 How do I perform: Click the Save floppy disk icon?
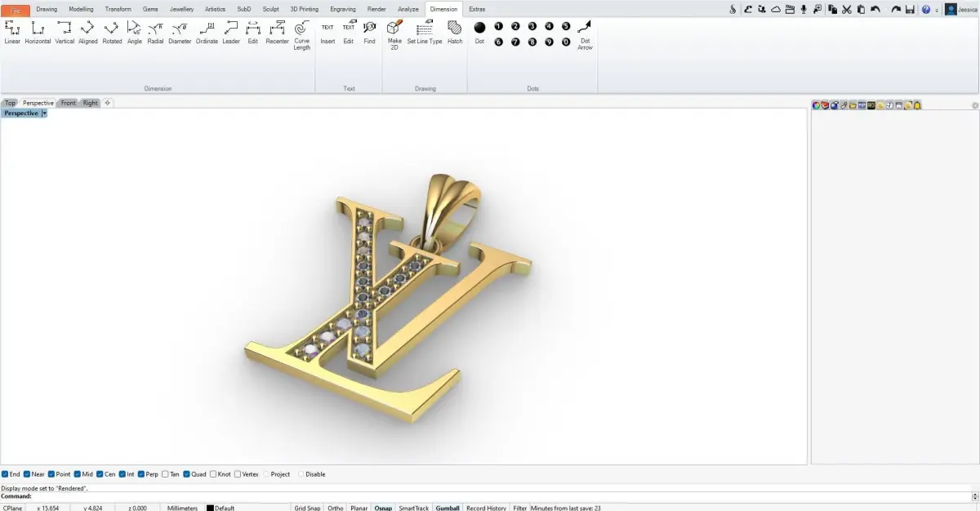910,9
